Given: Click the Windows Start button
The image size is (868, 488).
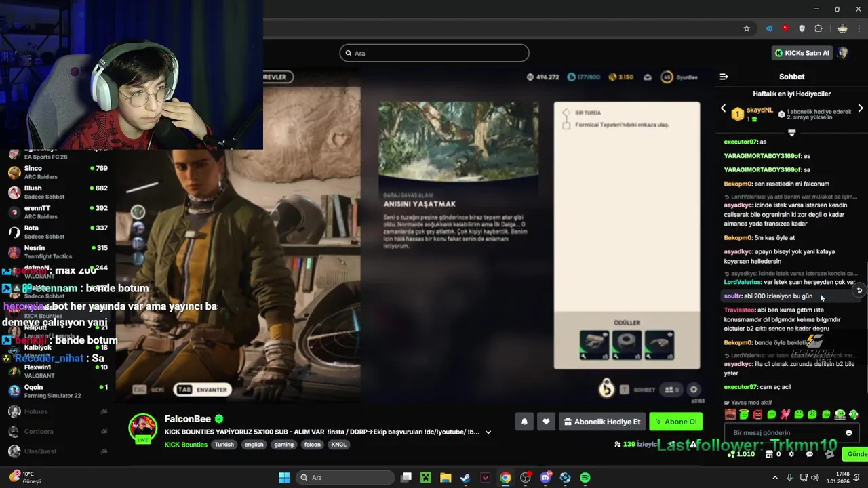Looking at the screenshot, I should pyautogui.click(x=284, y=478).
